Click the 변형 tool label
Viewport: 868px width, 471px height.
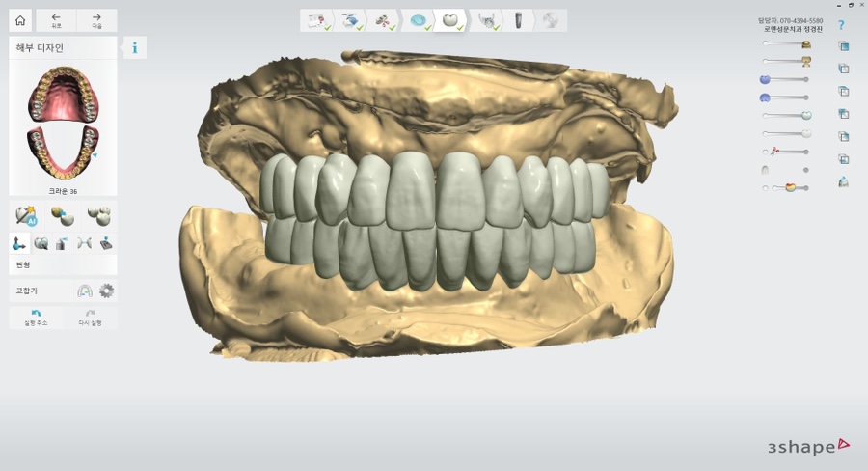pos(23,264)
